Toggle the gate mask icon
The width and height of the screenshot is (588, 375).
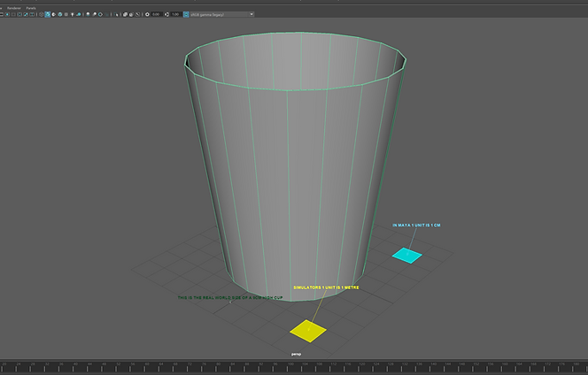pos(13,14)
